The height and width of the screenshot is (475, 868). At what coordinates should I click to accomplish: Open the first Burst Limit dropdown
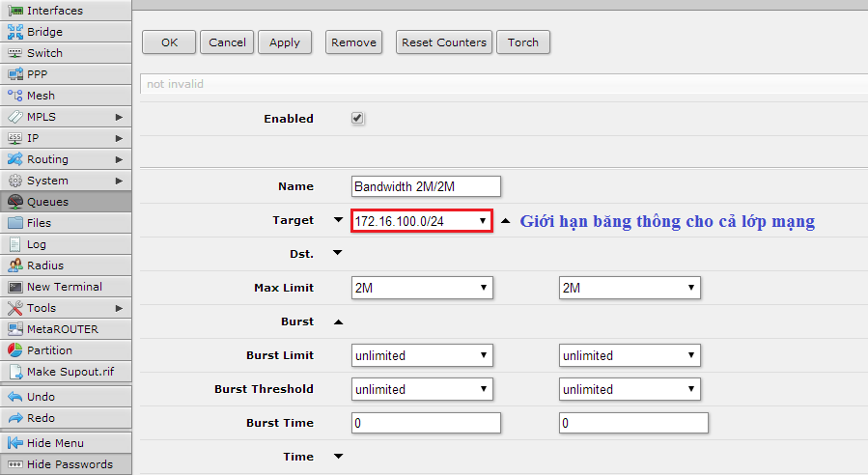(x=422, y=355)
